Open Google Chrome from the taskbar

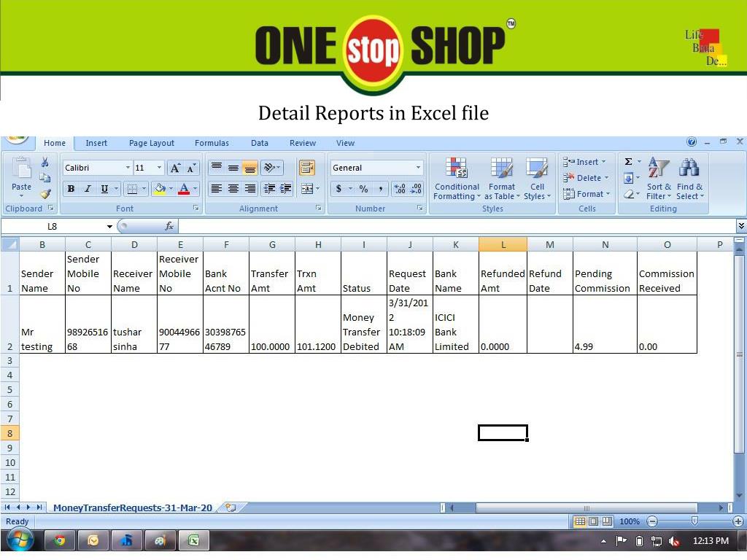(60, 540)
